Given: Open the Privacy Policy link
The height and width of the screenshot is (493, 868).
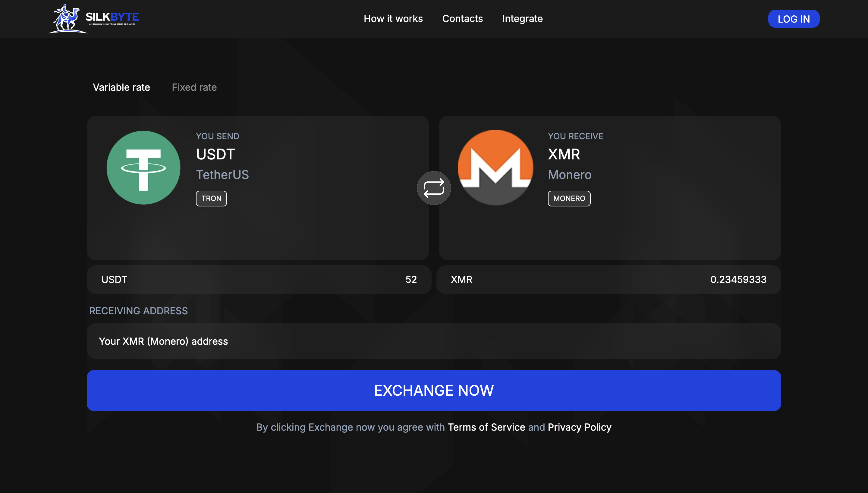Looking at the screenshot, I should pyautogui.click(x=580, y=427).
